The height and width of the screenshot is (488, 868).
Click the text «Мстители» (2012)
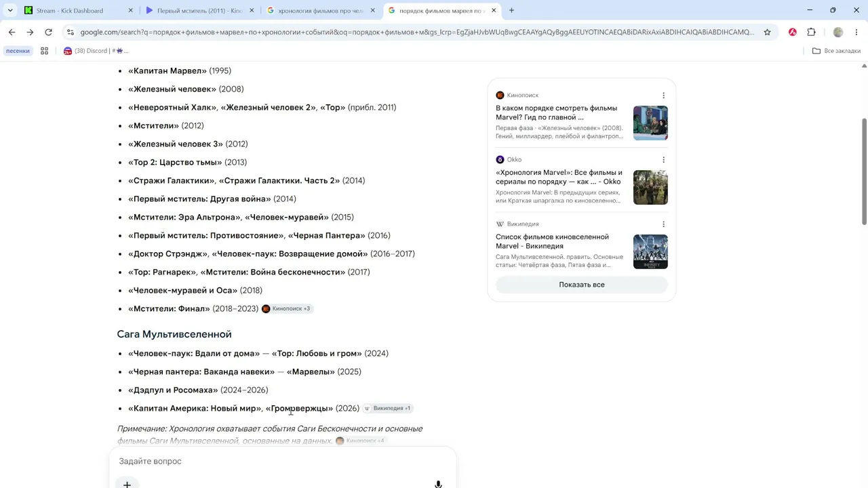pyautogui.click(x=166, y=126)
